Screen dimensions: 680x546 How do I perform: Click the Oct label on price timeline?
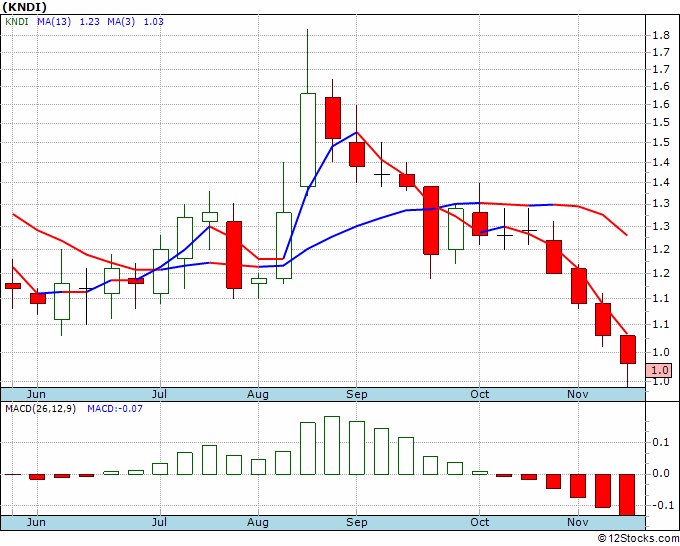[x=480, y=394]
